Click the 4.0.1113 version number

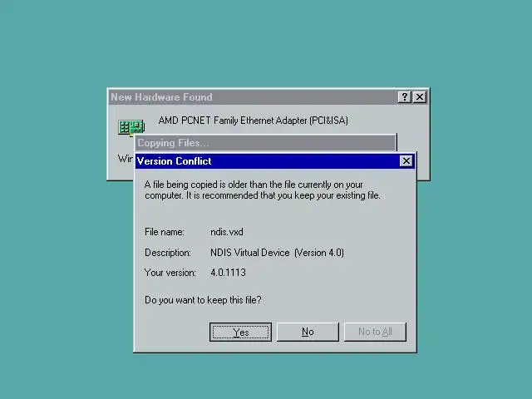click(228, 273)
